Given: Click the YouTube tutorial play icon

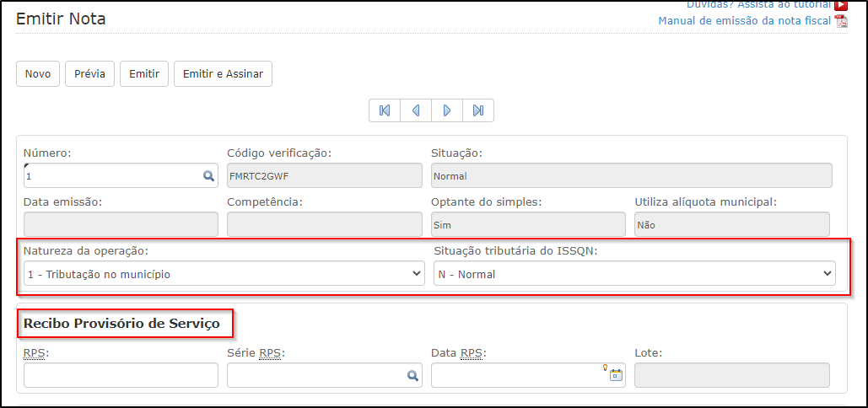Looking at the screenshot, I should point(842,4).
